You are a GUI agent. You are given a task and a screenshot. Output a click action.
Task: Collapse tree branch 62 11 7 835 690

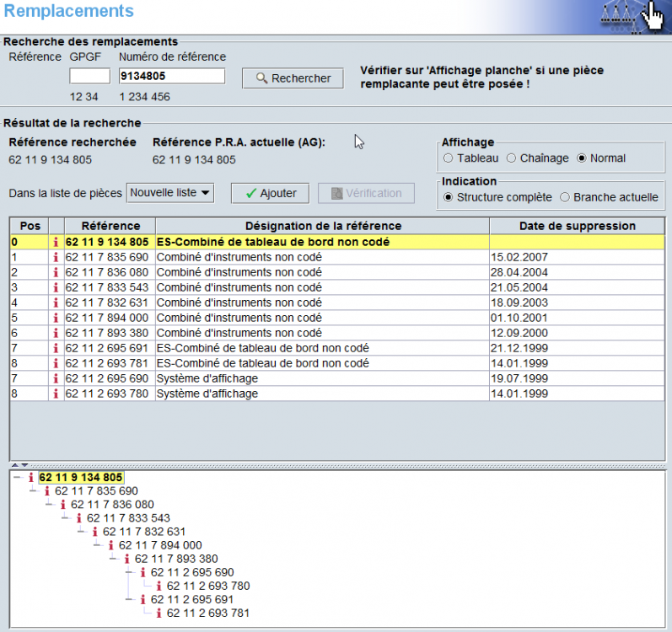click(34, 490)
